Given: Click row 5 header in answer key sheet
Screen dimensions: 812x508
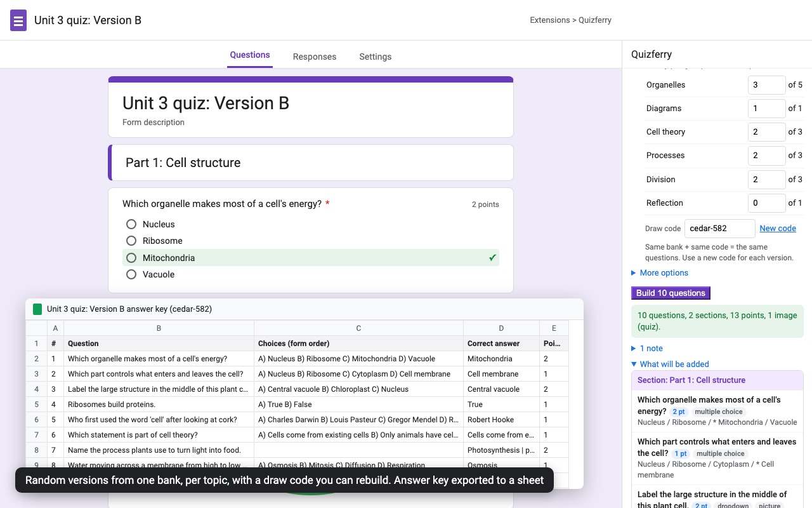Looking at the screenshot, I should pyautogui.click(x=36, y=404).
